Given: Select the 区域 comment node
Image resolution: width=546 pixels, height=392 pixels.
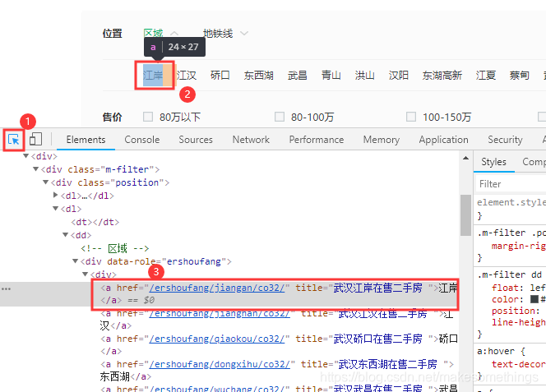Looking at the screenshot, I should point(114,248).
